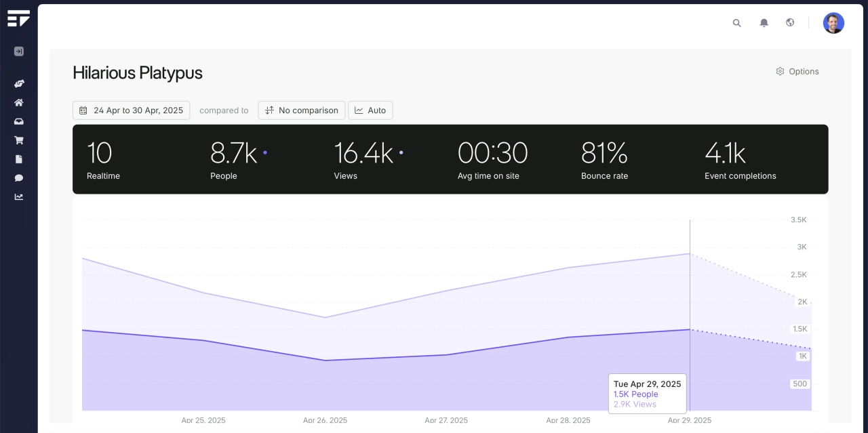868x433 pixels.
Task: Open the handshake section in sidebar
Action: tap(19, 84)
